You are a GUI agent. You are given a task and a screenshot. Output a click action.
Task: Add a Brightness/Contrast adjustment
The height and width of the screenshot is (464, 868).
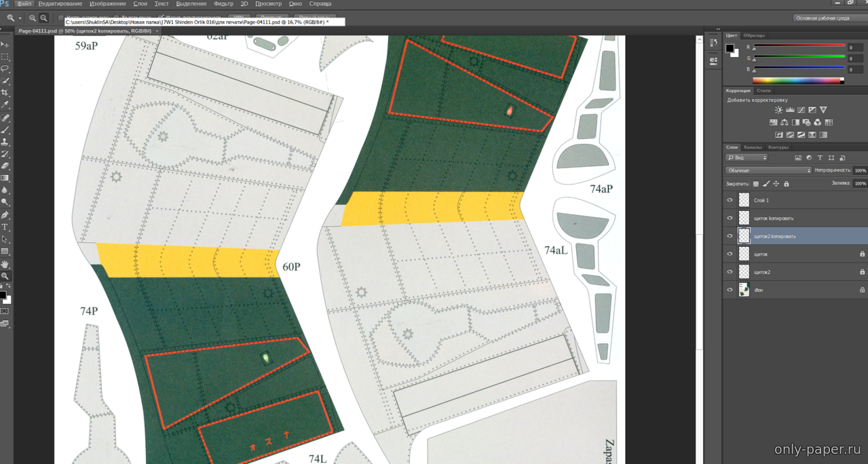[x=778, y=110]
